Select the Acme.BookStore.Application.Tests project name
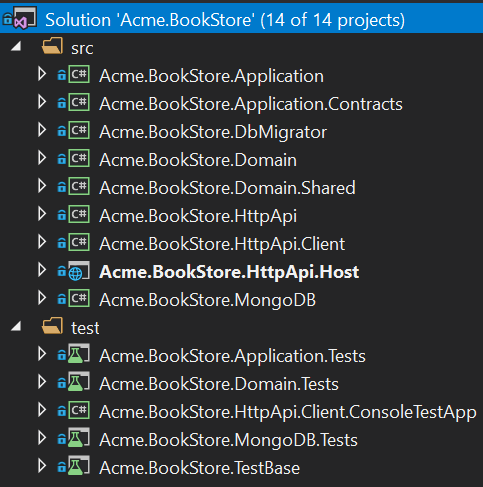The image size is (483, 487). coord(232,357)
